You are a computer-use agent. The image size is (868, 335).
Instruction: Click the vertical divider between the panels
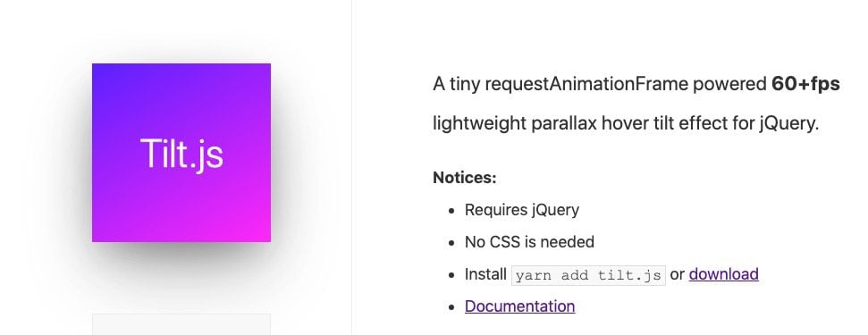point(351,168)
